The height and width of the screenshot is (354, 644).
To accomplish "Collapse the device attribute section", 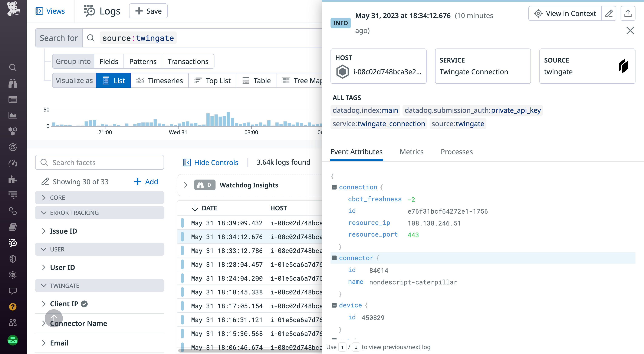I will (335, 305).
